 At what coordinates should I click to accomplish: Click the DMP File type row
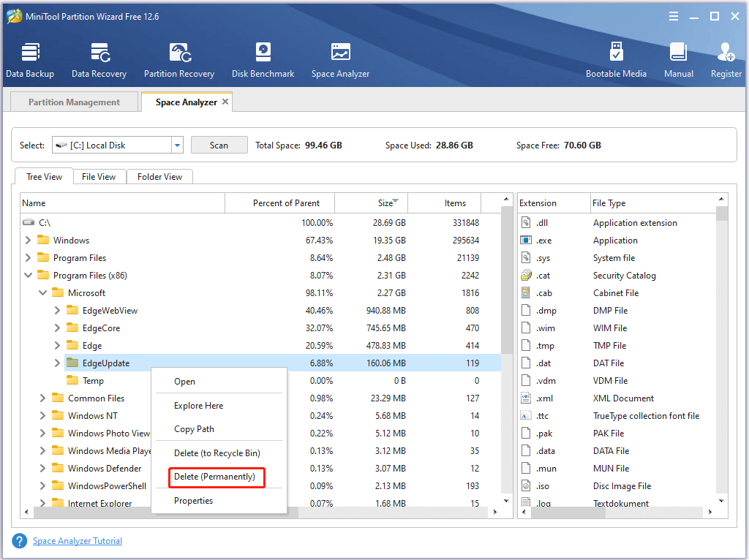point(617,310)
